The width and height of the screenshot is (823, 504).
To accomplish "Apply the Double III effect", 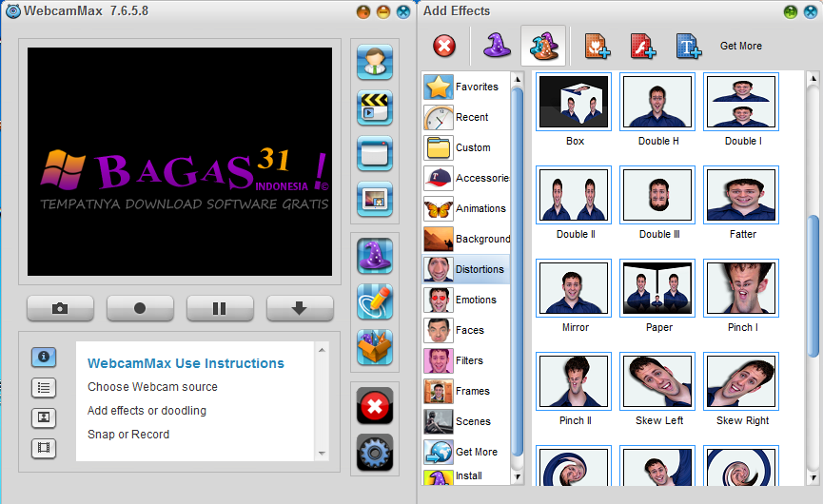I will (657, 195).
